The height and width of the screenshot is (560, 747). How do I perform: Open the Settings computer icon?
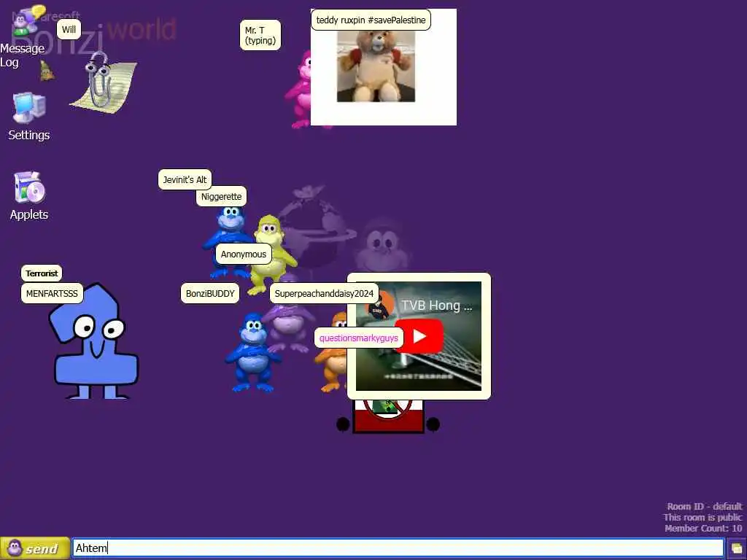click(x=29, y=108)
